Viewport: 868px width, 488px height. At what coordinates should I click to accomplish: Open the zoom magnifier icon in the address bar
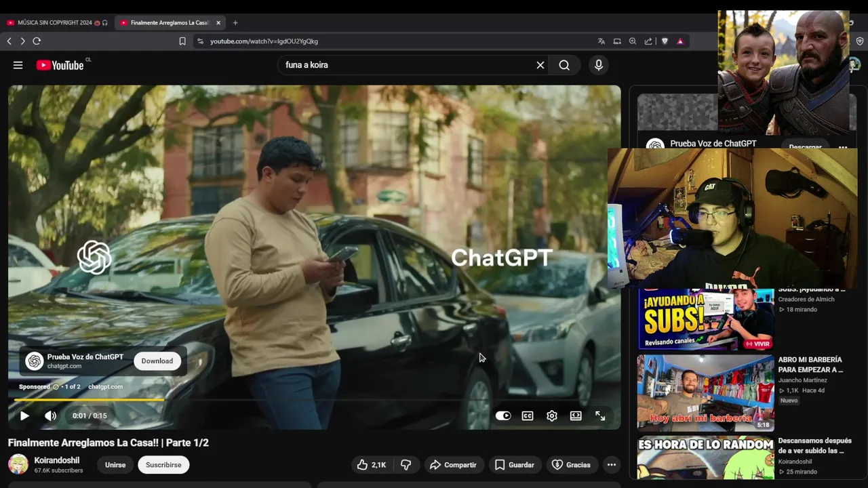click(x=633, y=41)
